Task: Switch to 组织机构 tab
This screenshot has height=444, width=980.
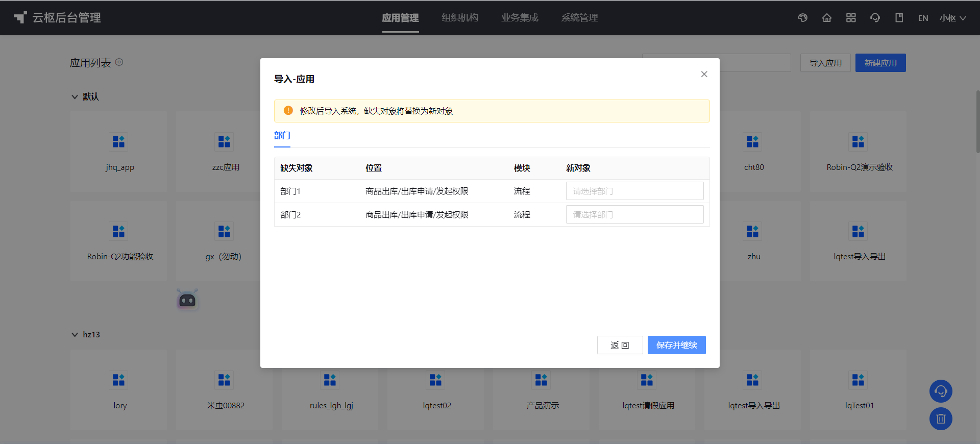Action: coord(460,18)
